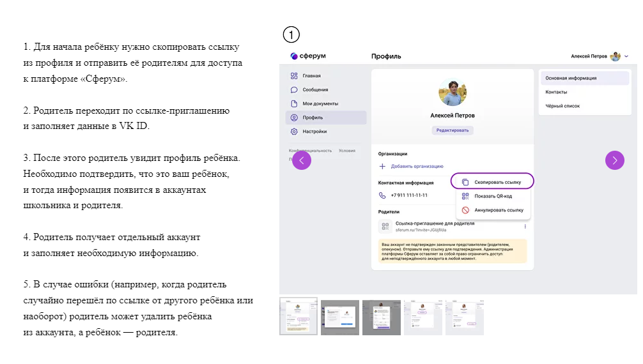This screenshot has height=364, width=643.
Task: Click the Профиль page heading
Action: pos(386,57)
